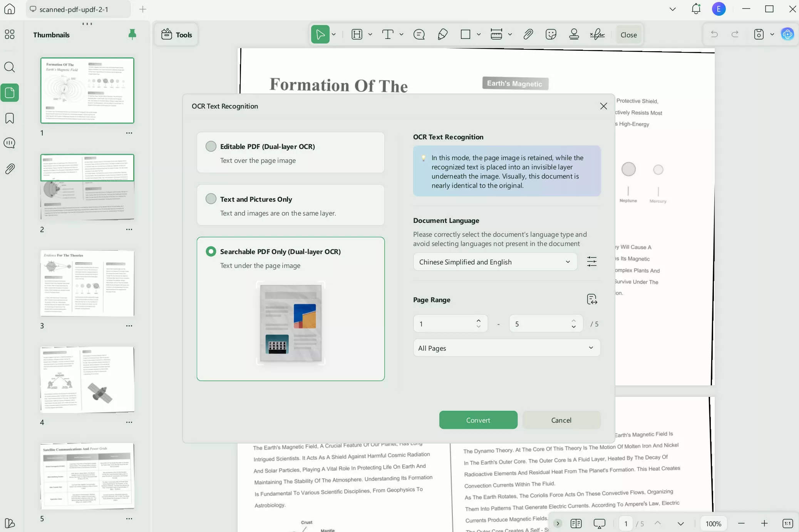The width and height of the screenshot is (799, 532).
Task: Increment the starting page number stepper
Action: [x=478, y=320]
